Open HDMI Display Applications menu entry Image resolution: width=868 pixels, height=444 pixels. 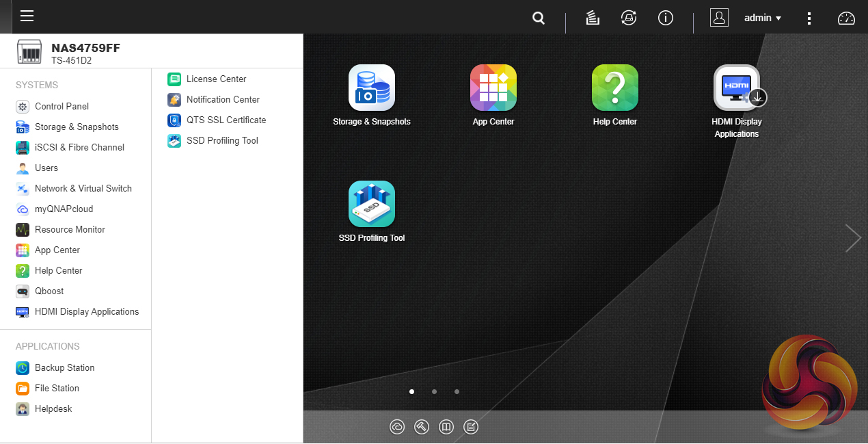coord(77,312)
